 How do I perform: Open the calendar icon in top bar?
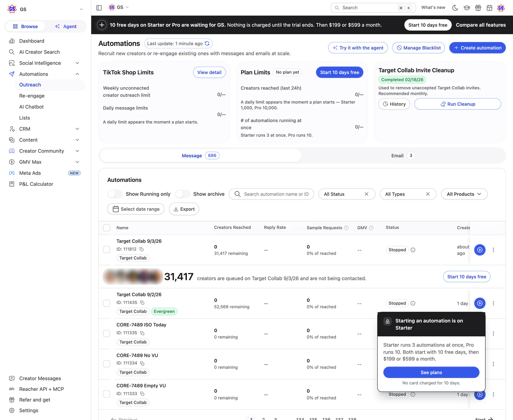pos(489,8)
